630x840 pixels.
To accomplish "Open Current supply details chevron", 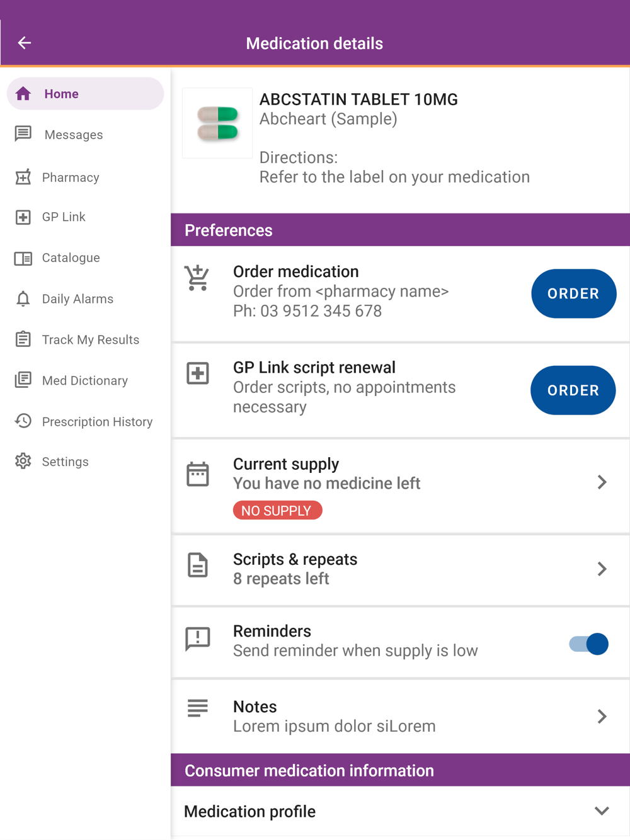I will pos(602,482).
